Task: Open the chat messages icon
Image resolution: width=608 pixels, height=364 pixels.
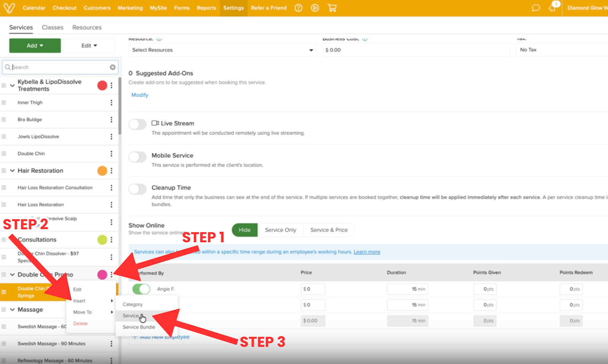Action: [x=536, y=8]
